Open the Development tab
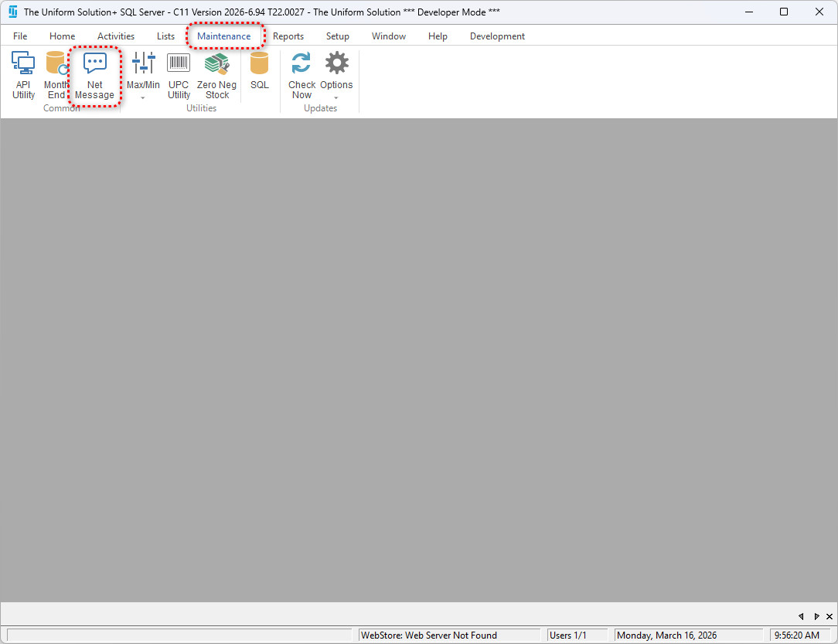 click(497, 36)
